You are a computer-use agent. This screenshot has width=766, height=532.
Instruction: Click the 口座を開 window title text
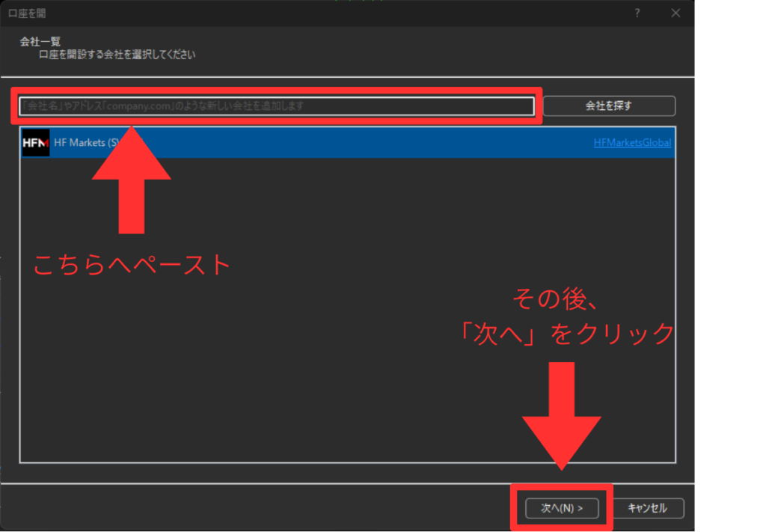[x=28, y=13]
